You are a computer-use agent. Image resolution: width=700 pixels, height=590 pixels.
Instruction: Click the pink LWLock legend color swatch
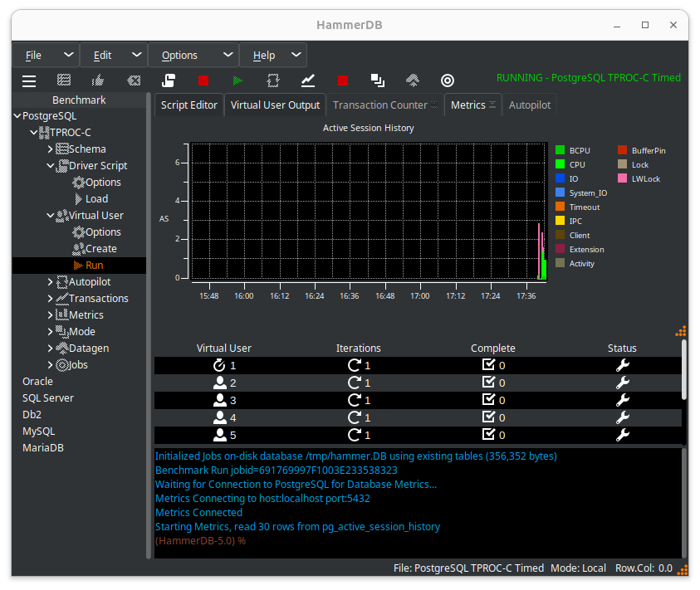(x=622, y=178)
